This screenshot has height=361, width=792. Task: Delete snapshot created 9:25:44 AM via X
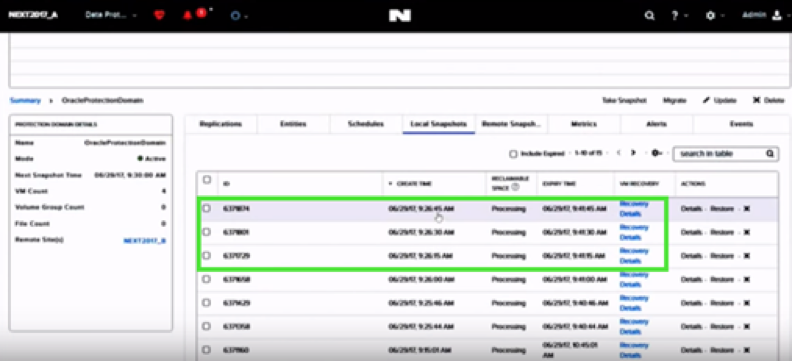pyautogui.click(x=747, y=327)
